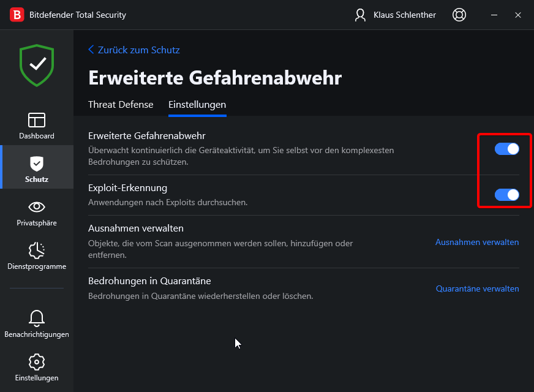Image resolution: width=534 pixels, height=392 pixels.
Task: Click the Bitdefender B logo icon
Action: (18, 15)
